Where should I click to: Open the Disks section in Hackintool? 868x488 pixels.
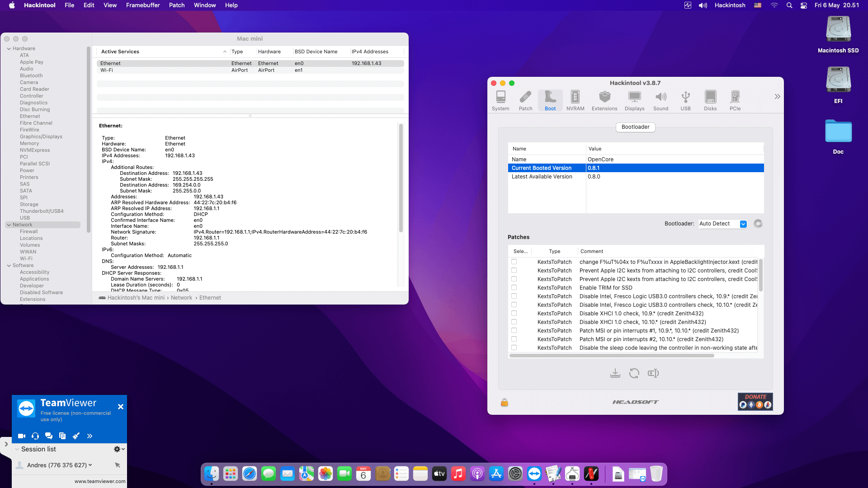tap(710, 99)
